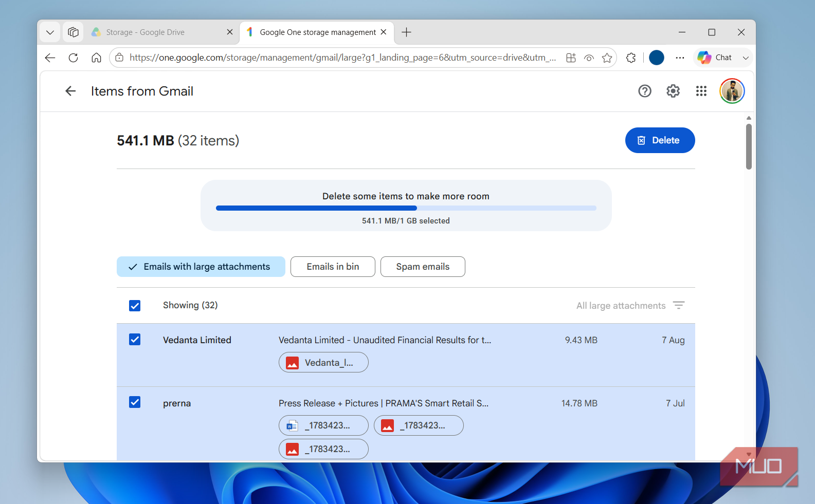Open the tab actions workspaces icon

pos(73,32)
